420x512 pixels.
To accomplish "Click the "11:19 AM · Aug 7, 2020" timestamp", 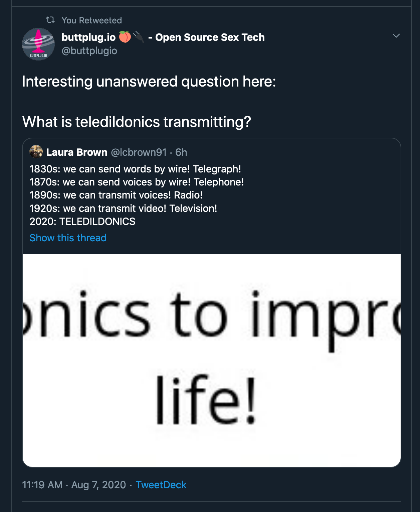I will tap(74, 485).
